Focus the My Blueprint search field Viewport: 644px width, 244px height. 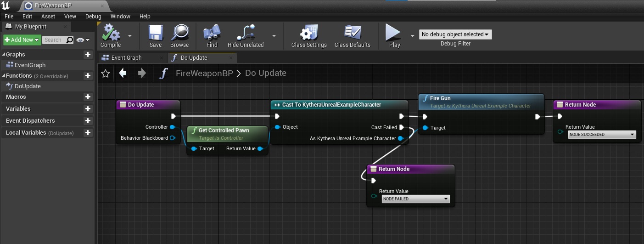[58, 40]
